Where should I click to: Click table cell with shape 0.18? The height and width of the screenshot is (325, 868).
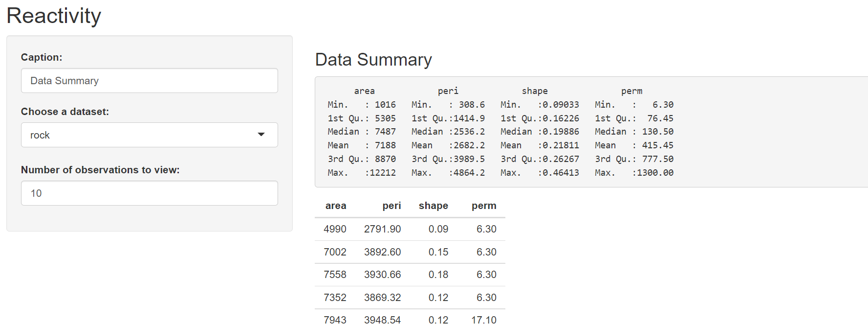coord(438,275)
